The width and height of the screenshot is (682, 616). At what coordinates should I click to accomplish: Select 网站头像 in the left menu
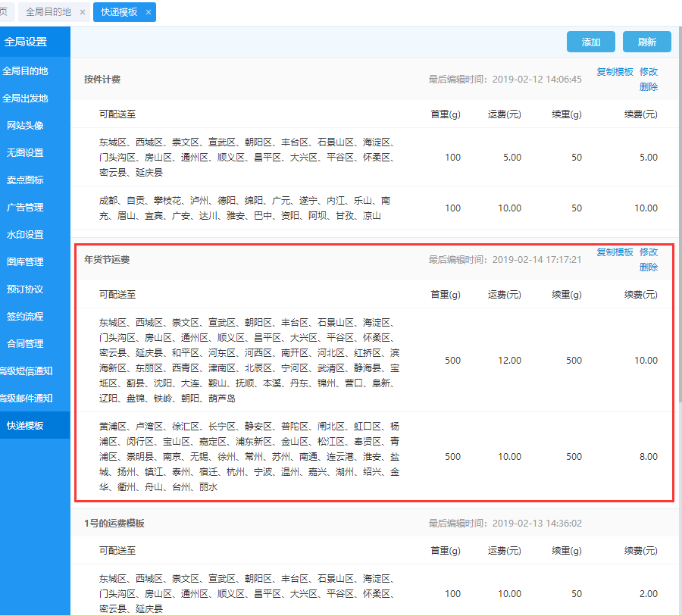tap(25, 126)
